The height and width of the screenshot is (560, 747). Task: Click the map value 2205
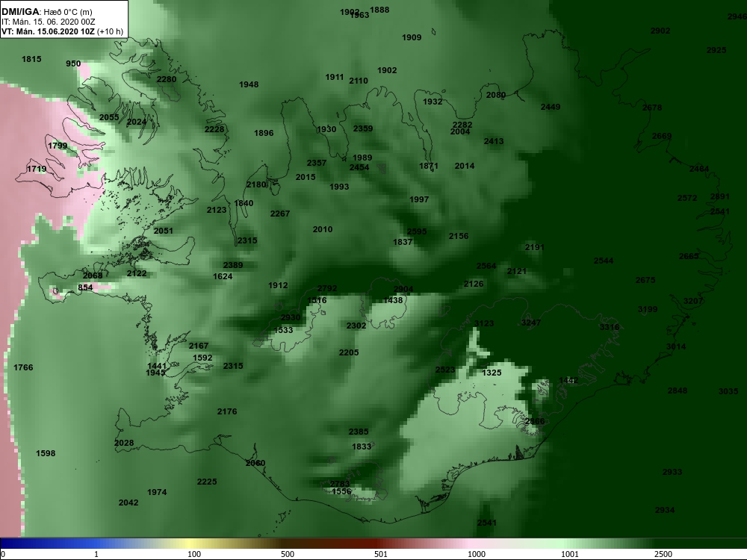pyautogui.click(x=349, y=352)
